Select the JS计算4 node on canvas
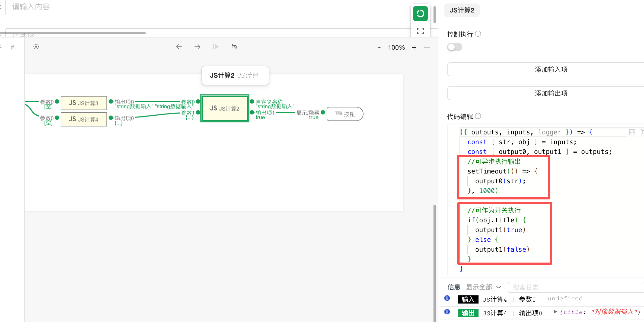Image resolution: width=644 pixels, height=322 pixels. tap(84, 119)
